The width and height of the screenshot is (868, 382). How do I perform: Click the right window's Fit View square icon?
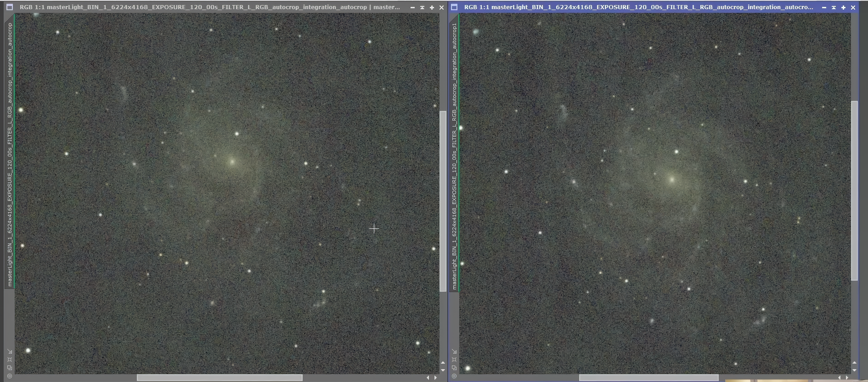coord(454,360)
